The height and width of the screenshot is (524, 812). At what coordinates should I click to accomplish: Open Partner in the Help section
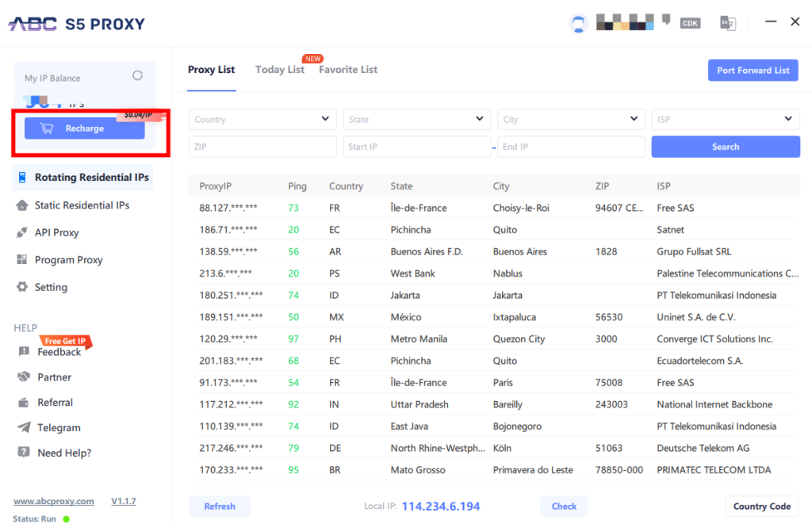click(55, 377)
